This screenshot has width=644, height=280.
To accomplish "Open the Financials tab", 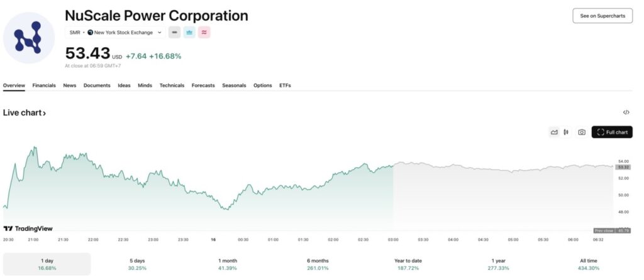I will 44,85.
